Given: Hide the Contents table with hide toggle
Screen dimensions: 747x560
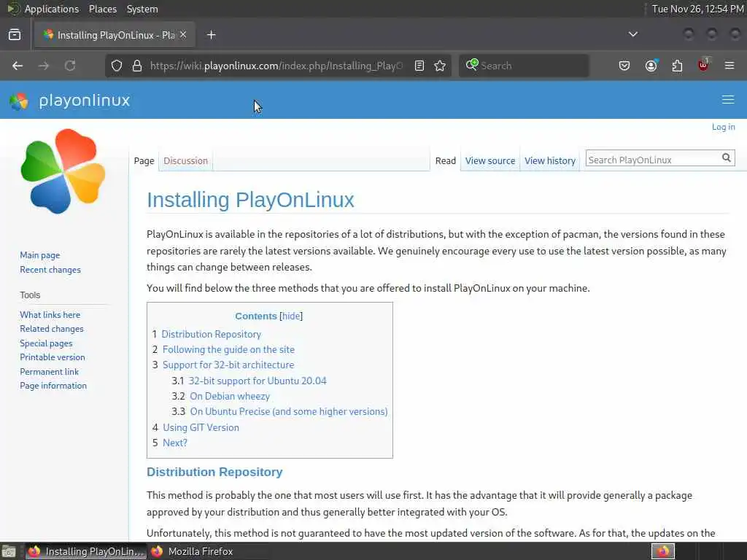Looking at the screenshot, I should pyautogui.click(x=291, y=316).
